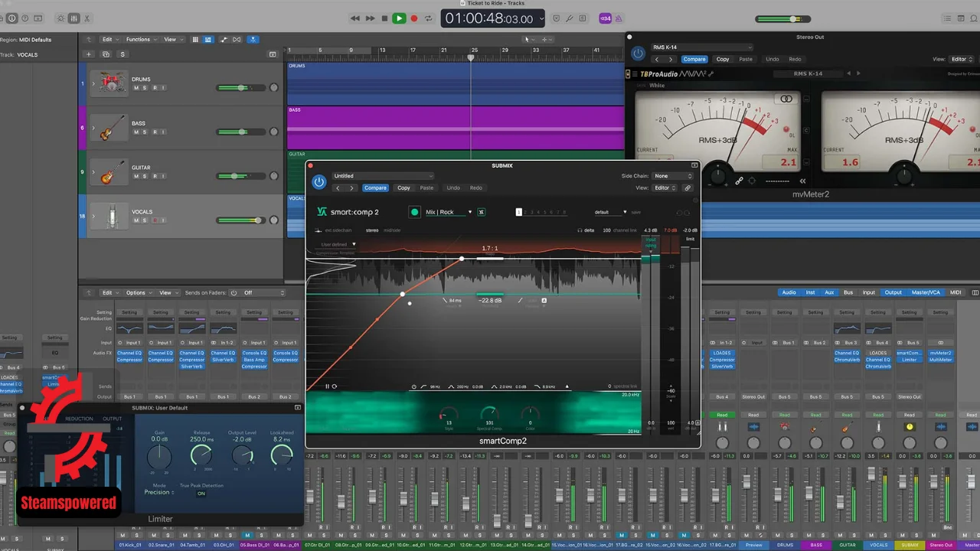Screen dimensions: 980x551
Task: Toggle the purple metronome button
Action: [619, 18]
